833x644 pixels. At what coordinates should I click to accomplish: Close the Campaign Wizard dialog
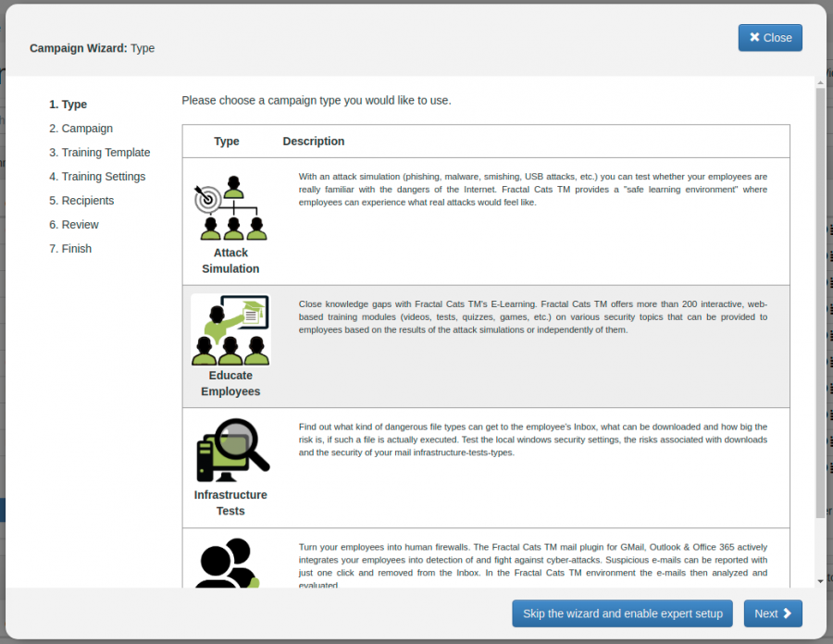point(770,38)
